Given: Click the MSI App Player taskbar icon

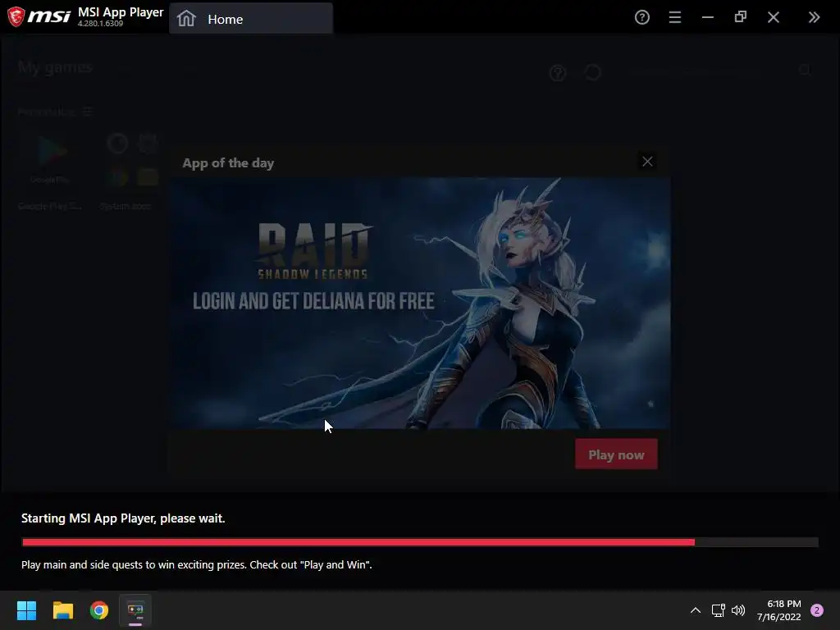Looking at the screenshot, I should [x=135, y=610].
